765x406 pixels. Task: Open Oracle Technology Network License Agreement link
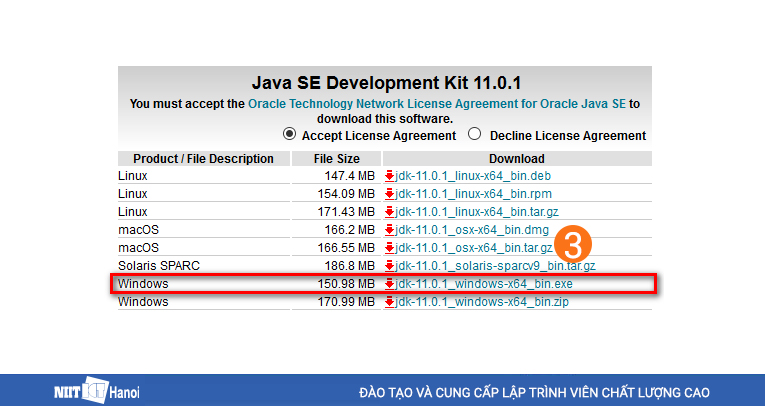(437, 104)
